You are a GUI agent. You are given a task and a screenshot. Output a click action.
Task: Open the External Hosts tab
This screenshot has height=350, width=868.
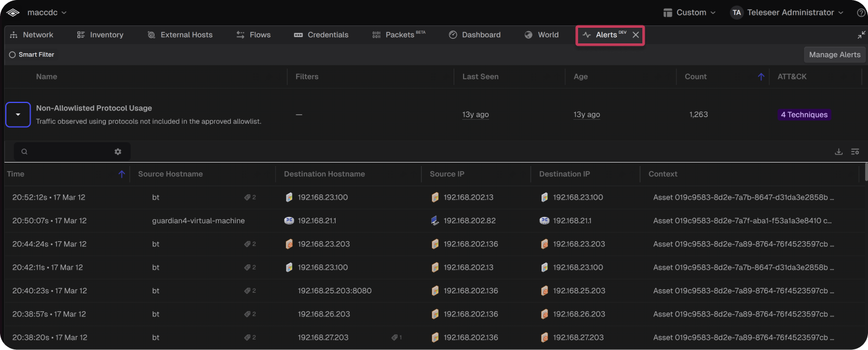point(180,35)
